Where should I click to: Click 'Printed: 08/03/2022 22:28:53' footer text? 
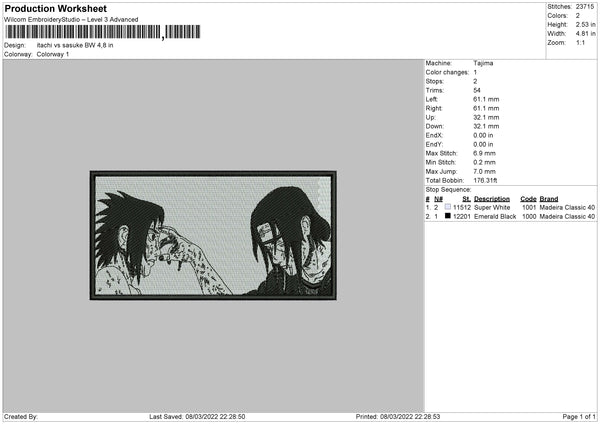point(398,417)
